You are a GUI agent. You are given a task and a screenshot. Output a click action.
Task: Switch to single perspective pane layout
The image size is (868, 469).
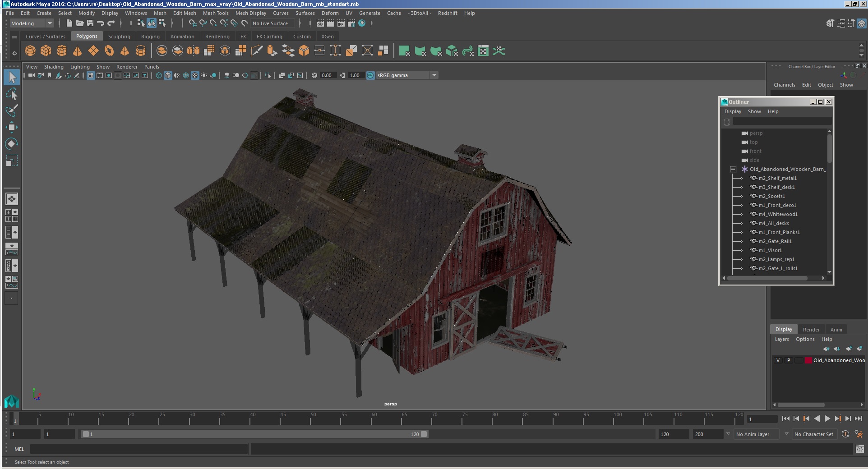pos(12,199)
